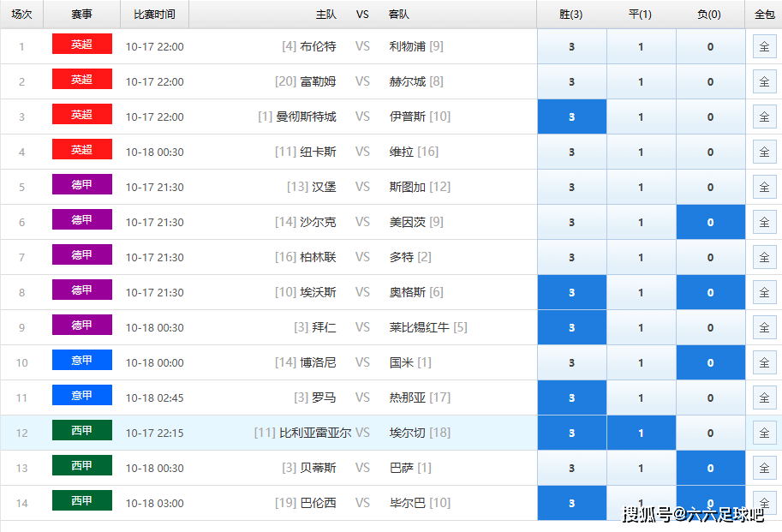
Task: Click 全 button for match 6 沙尔克
Action: coord(764,223)
